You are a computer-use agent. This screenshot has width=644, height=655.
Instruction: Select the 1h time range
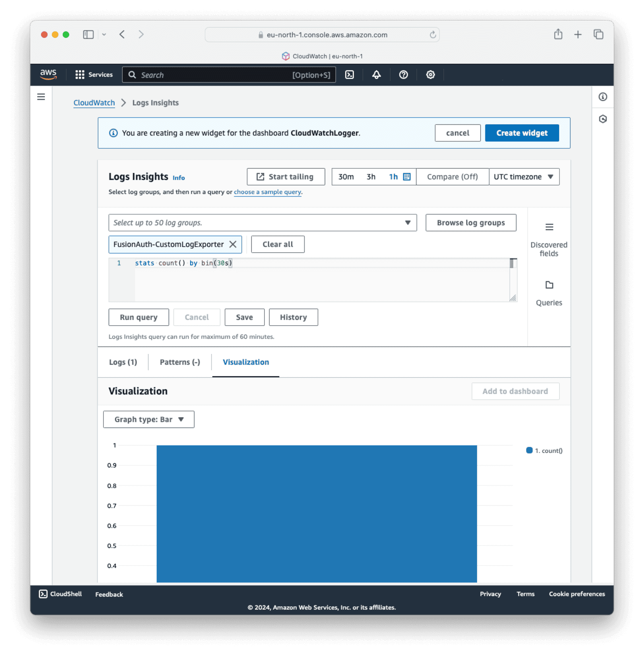coord(393,177)
